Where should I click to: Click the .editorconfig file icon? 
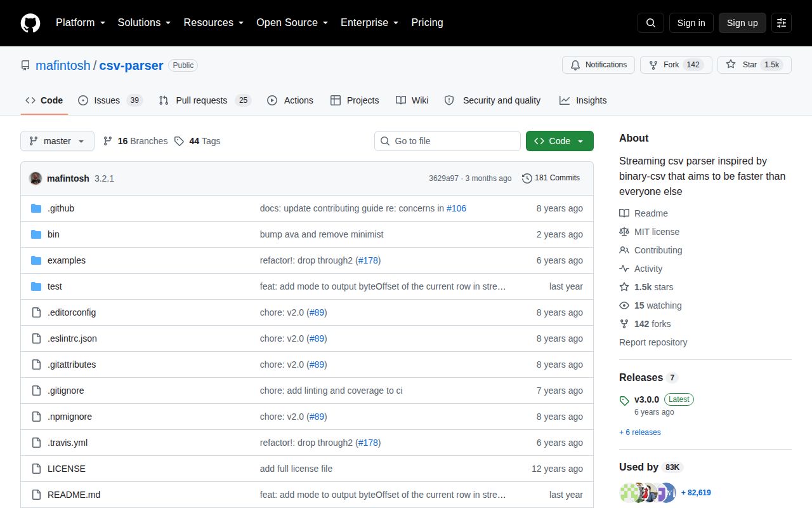(36, 312)
